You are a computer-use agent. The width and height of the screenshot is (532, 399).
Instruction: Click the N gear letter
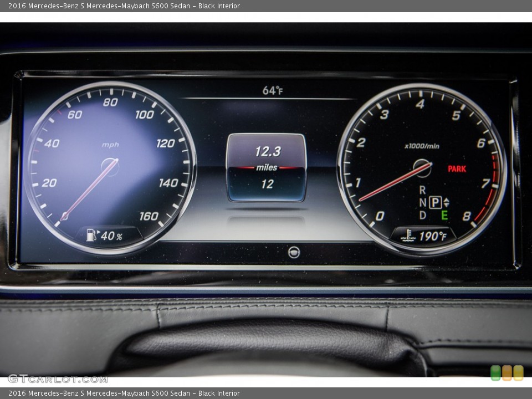coord(422,203)
